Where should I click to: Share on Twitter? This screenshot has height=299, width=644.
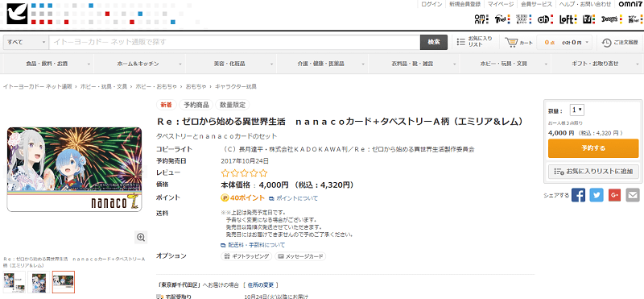coord(597,195)
